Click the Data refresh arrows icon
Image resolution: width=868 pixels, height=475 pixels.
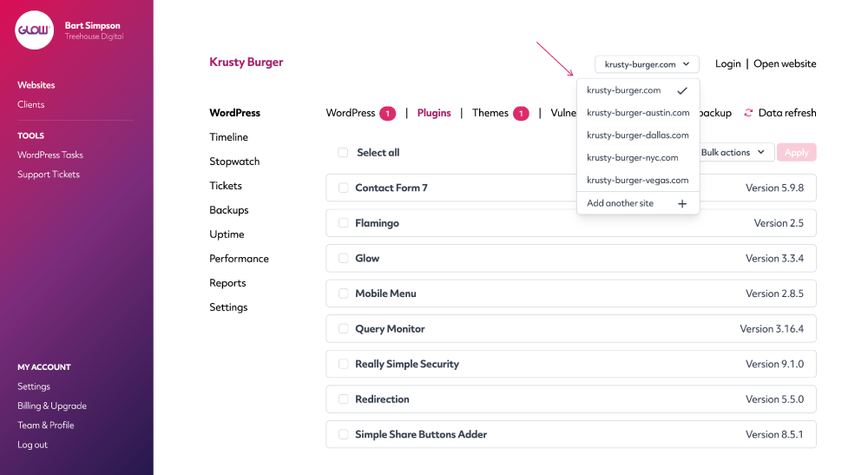pyautogui.click(x=748, y=112)
